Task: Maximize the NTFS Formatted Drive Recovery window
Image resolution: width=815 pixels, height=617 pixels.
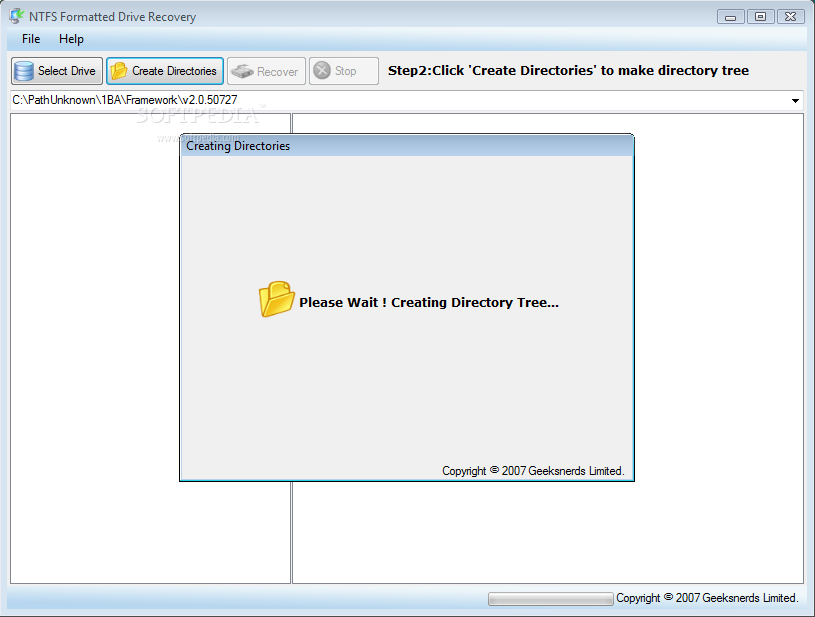Action: point(760,17)
